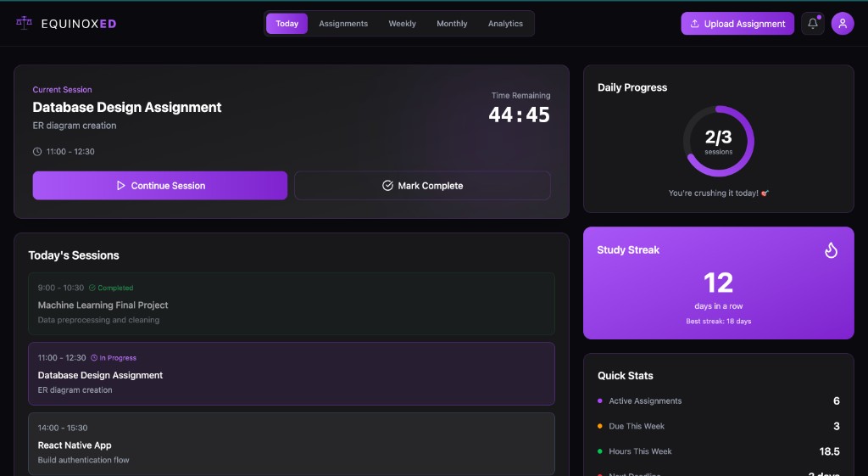This screenshot has height=476, width=868.
Task: Click the Daily Progress 2/3 ring
Action: 718,141
